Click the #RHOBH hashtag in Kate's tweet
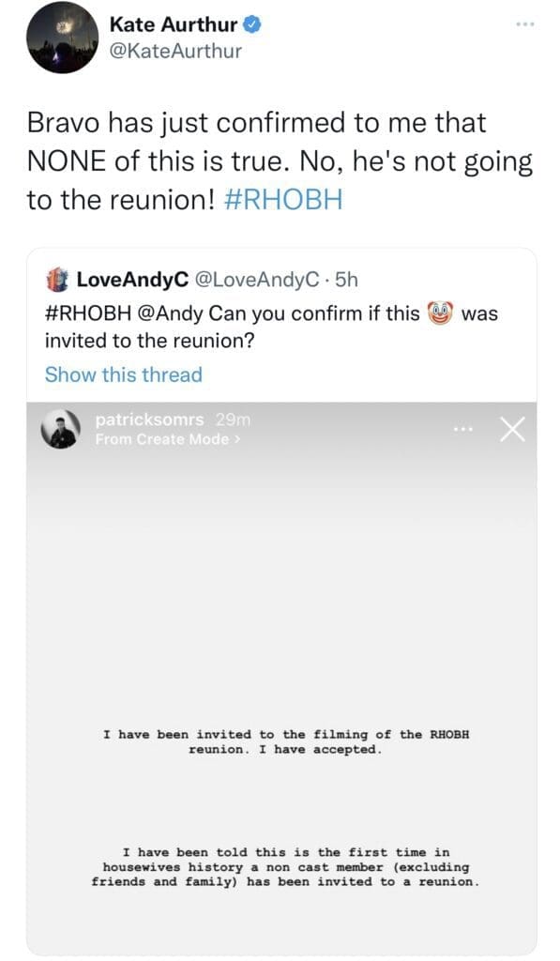560x961 pixels. 283,201
